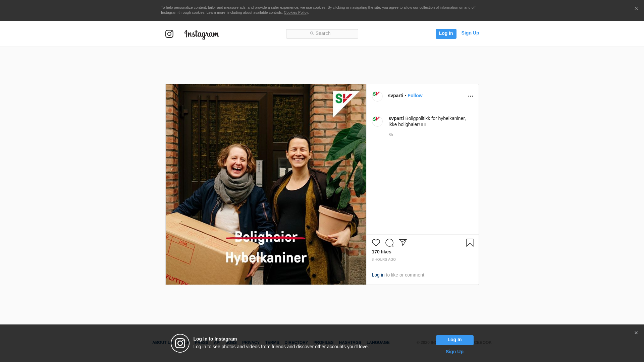Close the Log In to Instagram banner

click(636, 333)
